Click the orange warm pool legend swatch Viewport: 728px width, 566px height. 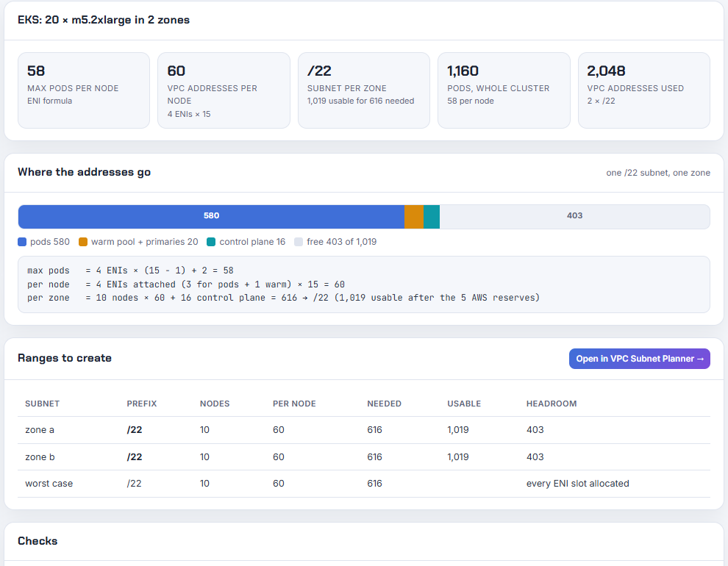[x=83, y=242]
